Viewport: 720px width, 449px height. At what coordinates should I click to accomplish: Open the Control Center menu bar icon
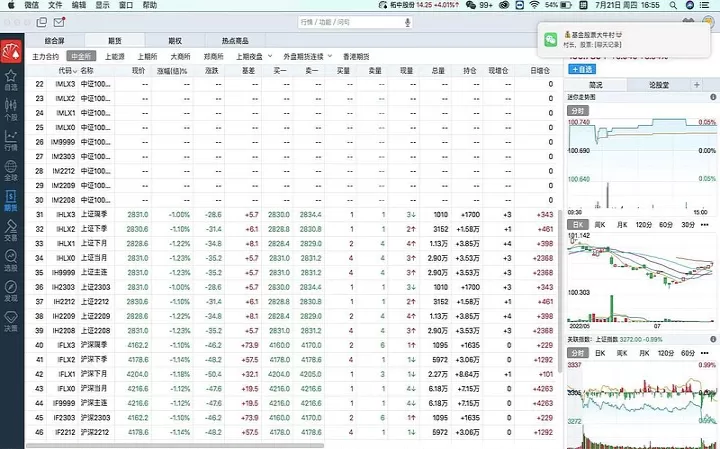tap(704, 5)
